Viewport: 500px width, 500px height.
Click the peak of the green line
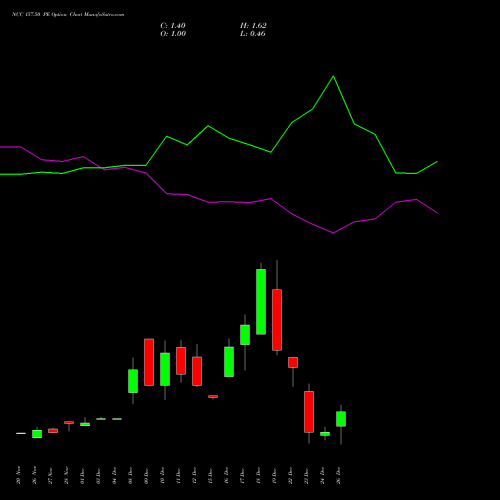click(x=333, y=76)
